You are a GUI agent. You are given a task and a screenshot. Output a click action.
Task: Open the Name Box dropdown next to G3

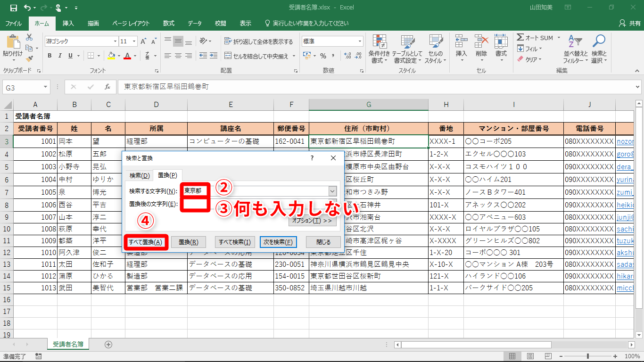pos(45,87)
